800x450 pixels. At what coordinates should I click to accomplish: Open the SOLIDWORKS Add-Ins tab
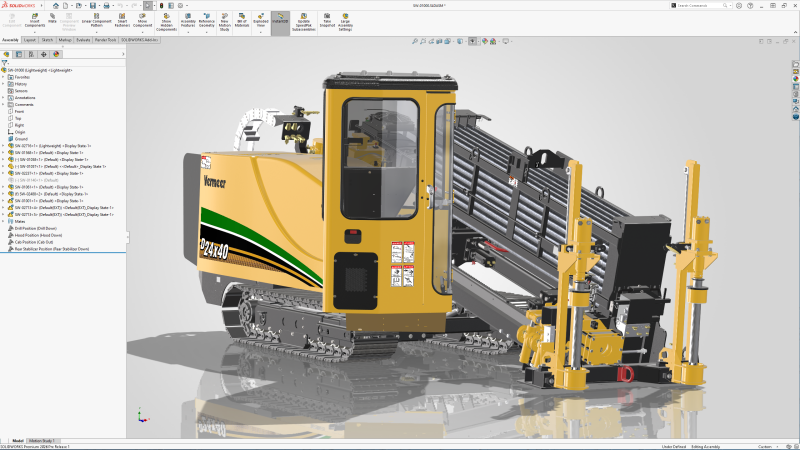click(x=139, y=40)
